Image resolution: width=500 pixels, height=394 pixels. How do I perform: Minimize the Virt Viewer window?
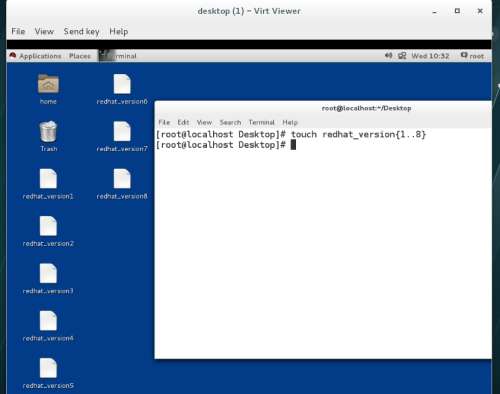click(434, 11)
